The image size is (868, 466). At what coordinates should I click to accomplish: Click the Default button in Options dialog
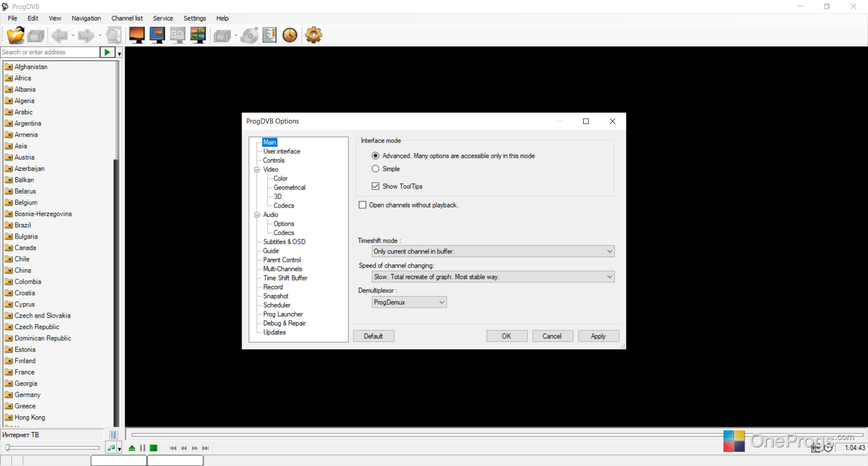click(x=373, y=336)
